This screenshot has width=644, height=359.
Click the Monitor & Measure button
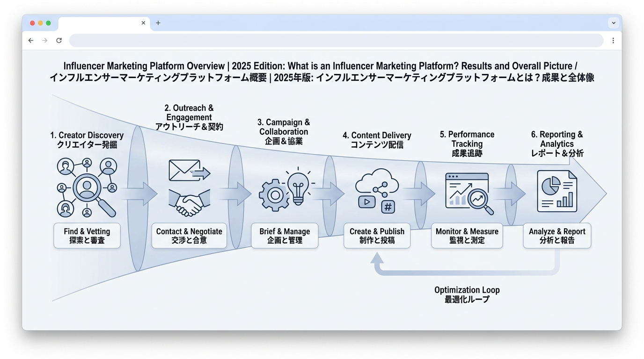click(x=467, y=236)
